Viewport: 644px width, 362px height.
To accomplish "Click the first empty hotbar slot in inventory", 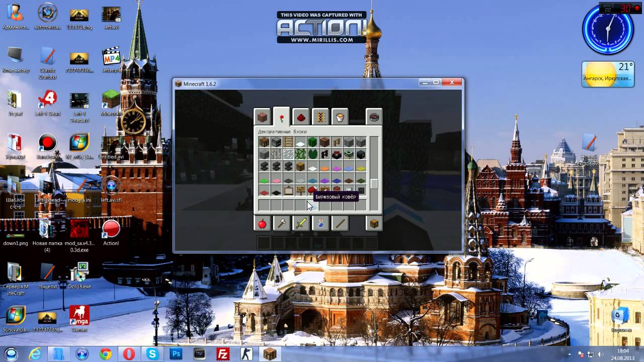I will click(264, 205).
